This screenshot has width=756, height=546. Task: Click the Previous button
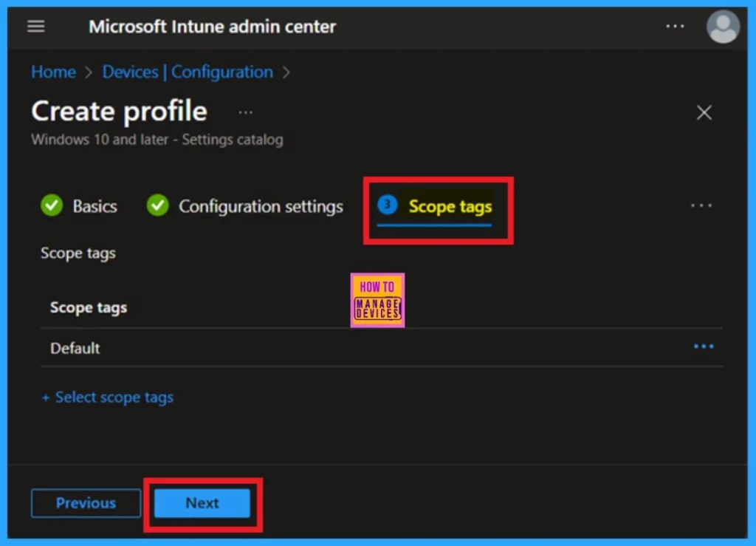86,503
